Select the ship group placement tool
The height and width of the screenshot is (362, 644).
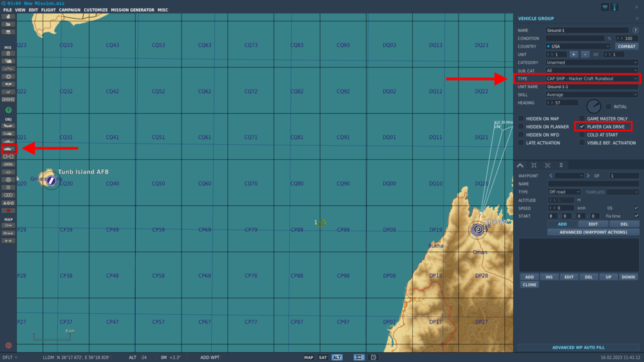pos(8,141)
